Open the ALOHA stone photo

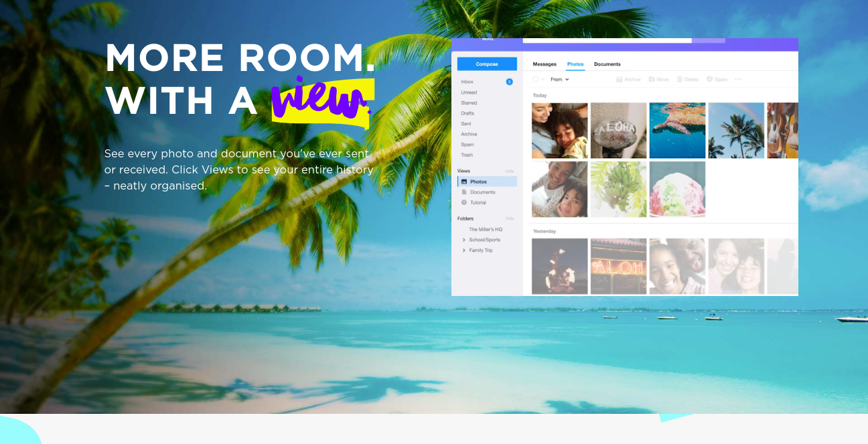click(619, 131)
